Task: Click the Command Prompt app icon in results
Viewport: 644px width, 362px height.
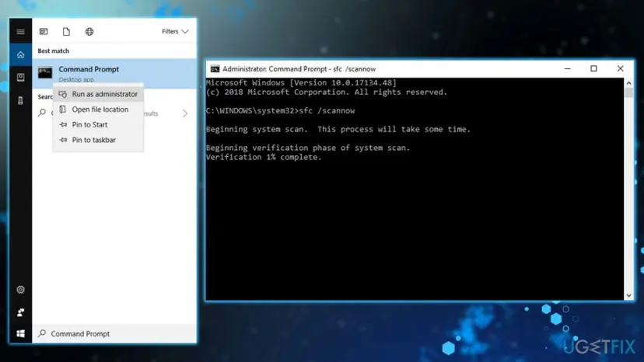Action: point(45,73)
